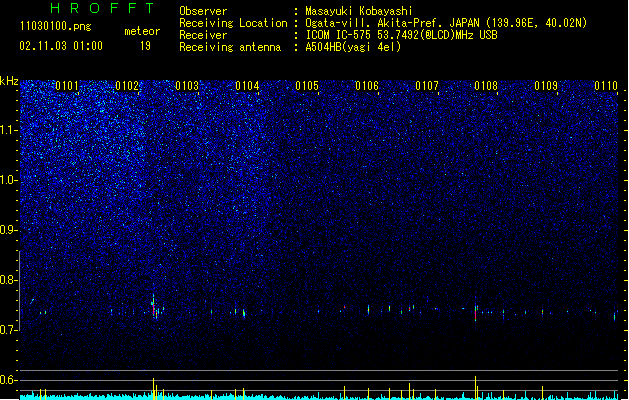The height and width of the screenshot is (400, 629).
Task: Click the kHz axis unit label
Action: coord(9,81)
